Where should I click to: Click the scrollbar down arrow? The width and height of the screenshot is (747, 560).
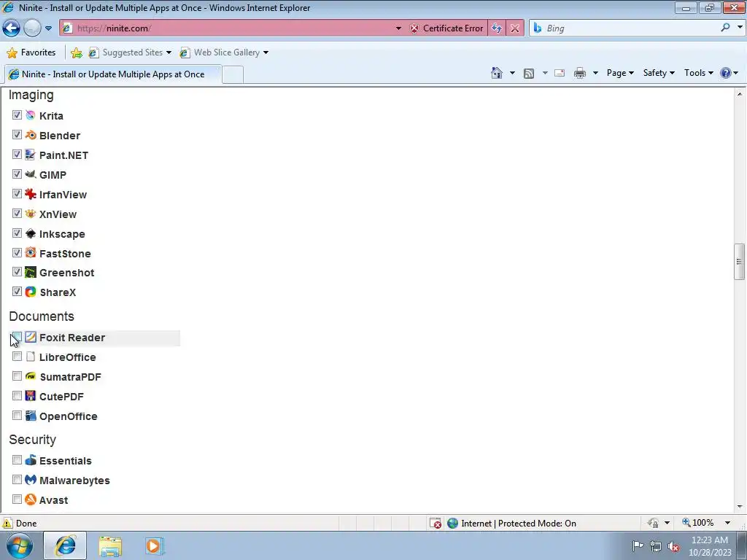pyautogui.click(x=739, y=507)
